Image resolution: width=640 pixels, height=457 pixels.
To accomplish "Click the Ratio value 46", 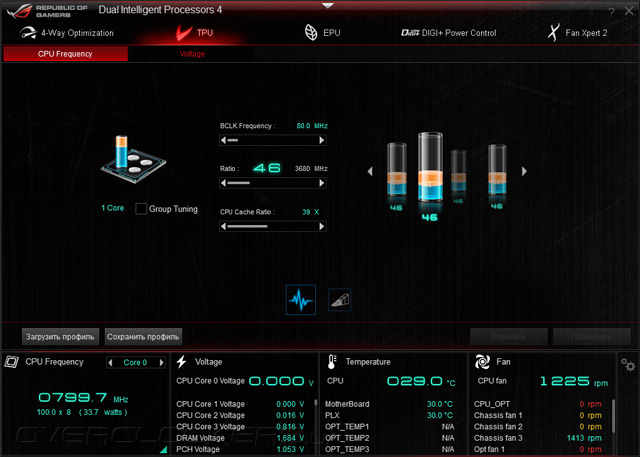I will (x=267, y=168).
